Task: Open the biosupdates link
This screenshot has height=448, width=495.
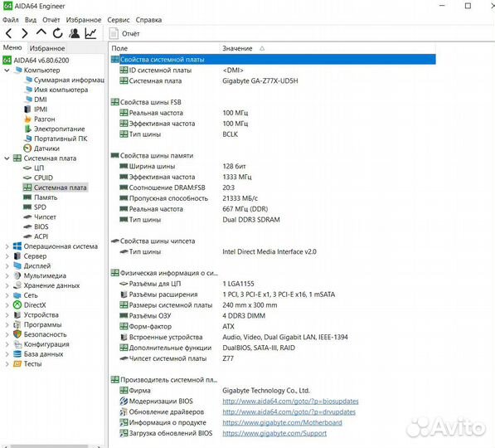Action: point(290,402)
